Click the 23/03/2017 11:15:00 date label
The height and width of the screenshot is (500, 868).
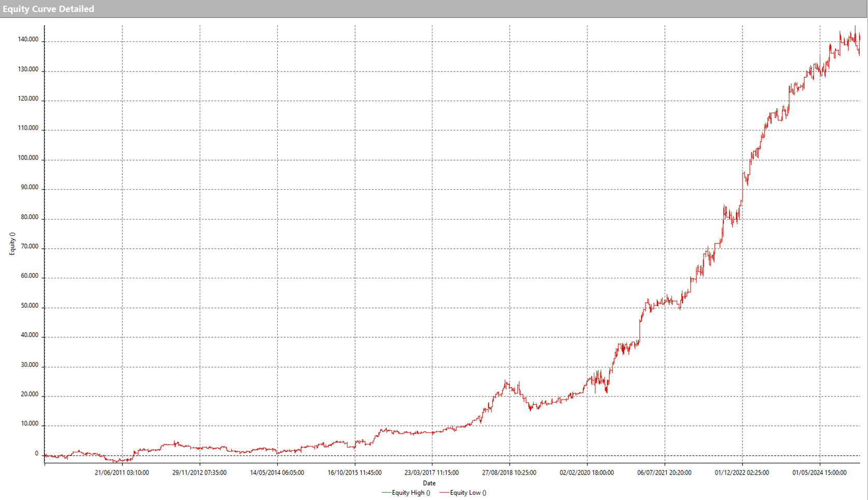(x=431, y=473)
